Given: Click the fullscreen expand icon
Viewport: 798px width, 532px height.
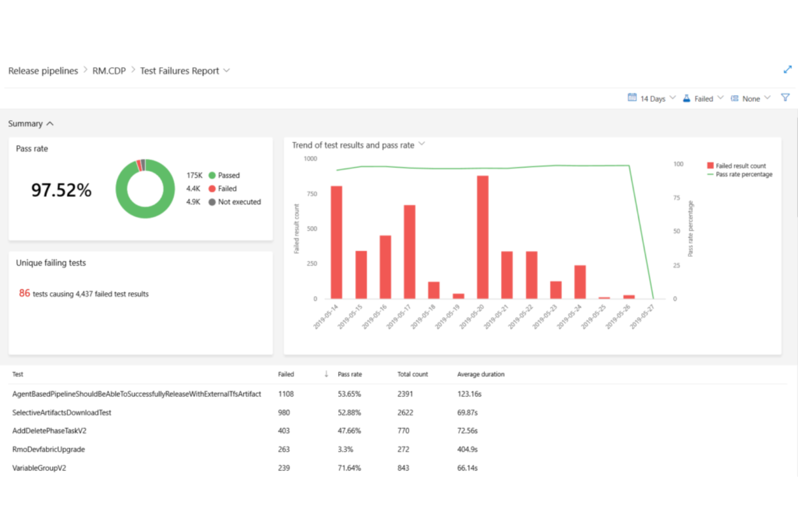Looking at the screenshot, I should tap(787, 69).
